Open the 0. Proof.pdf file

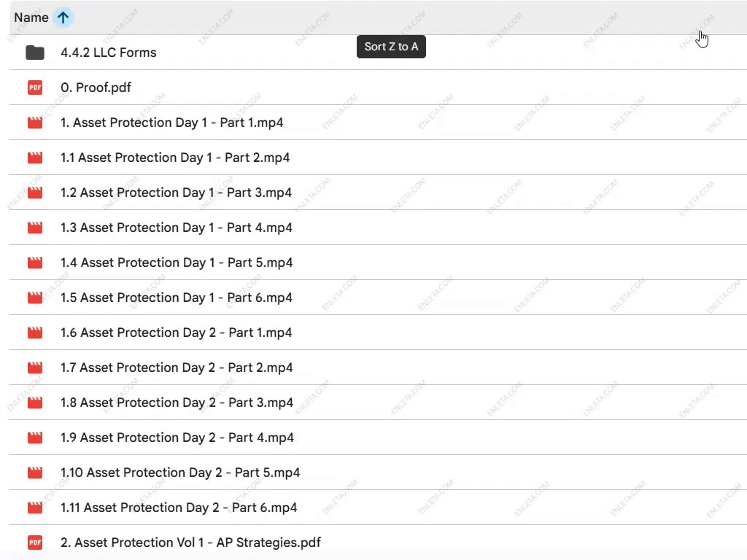(96, 87)
